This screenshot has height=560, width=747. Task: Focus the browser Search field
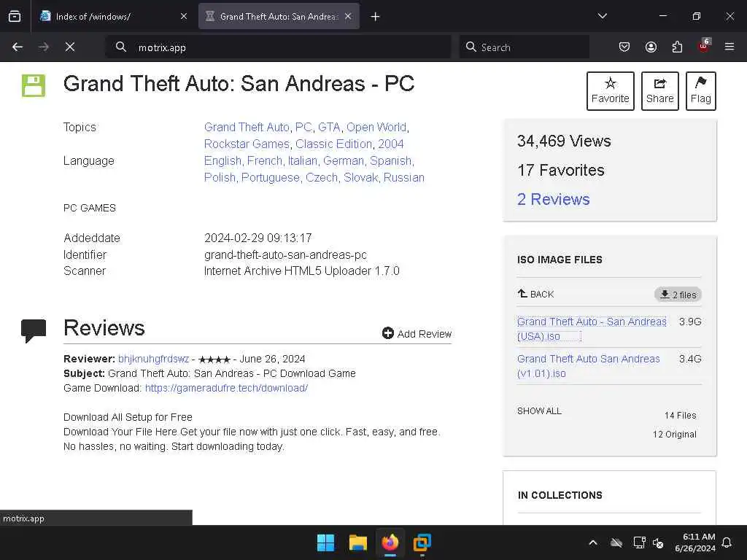click(x=524, y=47)
